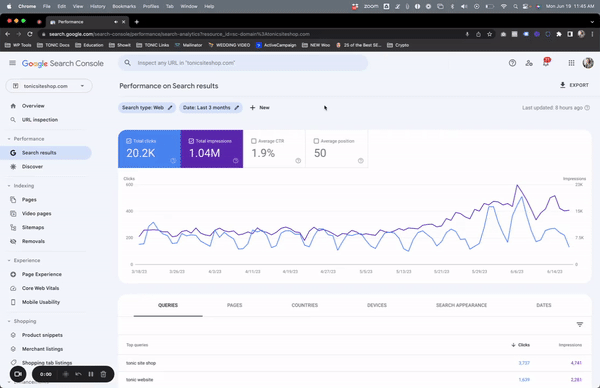
Task: Open the users and permissions icon
Action: [x=529, y=63]
